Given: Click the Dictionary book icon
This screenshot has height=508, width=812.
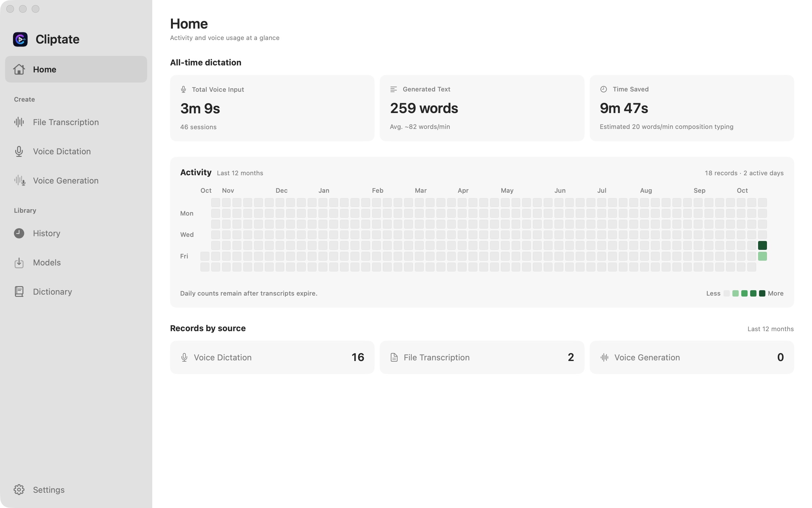Looking at the screenshot, I should click(19, 292).
